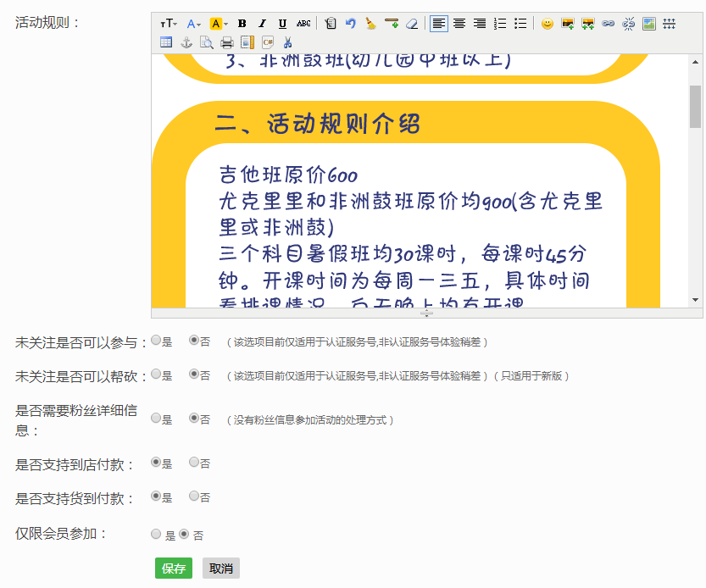Image resolution: width=706 pixels, height=588 pixels.
Task: Open the font color dropdown
Action: point(192,24)
